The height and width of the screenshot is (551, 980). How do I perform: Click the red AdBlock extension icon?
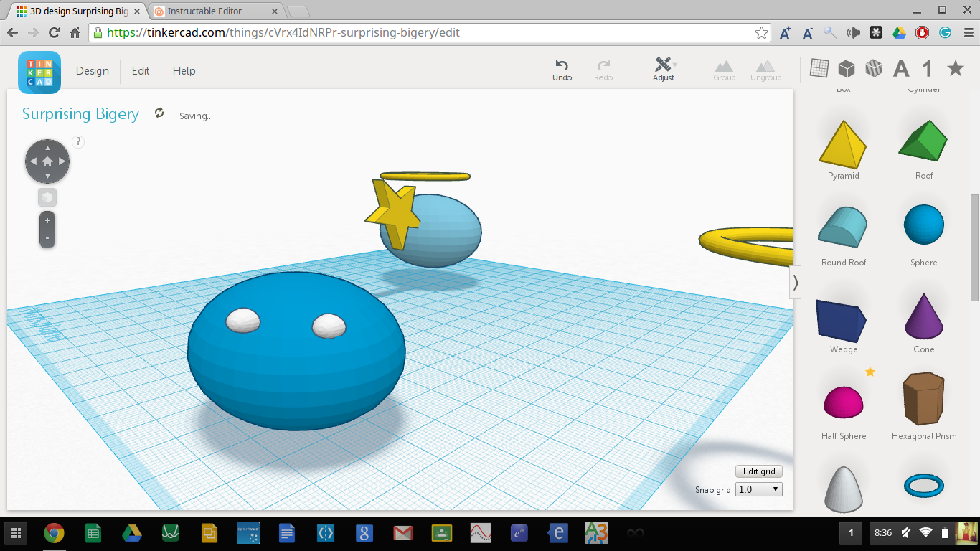pyautogui.click(x=922, y=33)
